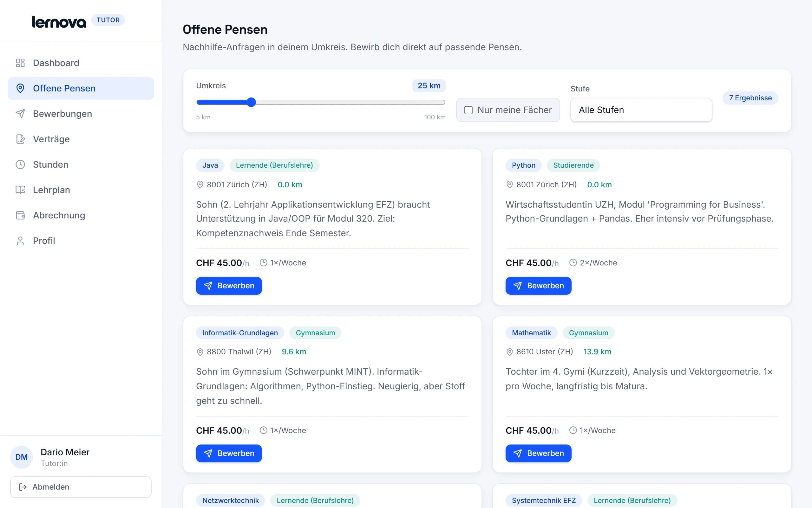Viewport: 812px width, 508px height.
Task: Click the Abrechnung wallet icon
Action: tap(20, 215)
